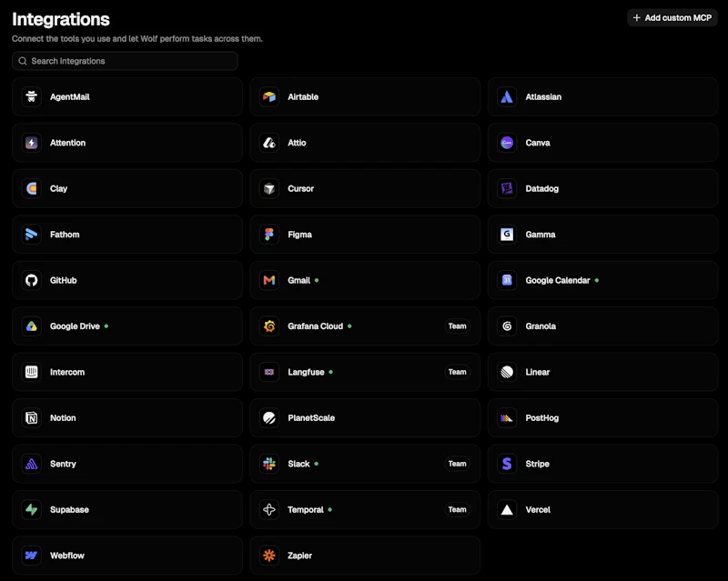728x581 pixels.
Task: Click the Search integrations field
Action: pos(125,61)
